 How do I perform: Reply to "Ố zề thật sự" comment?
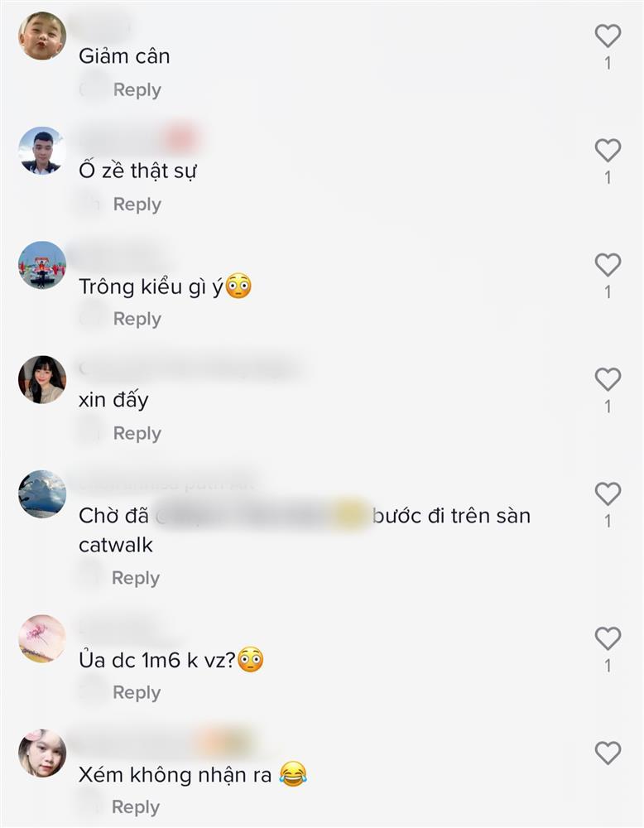[137, 205]
